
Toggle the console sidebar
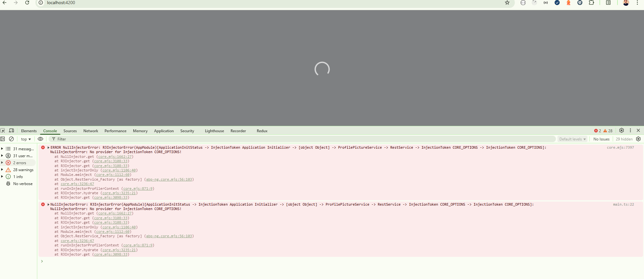click(x=3, y=139)
